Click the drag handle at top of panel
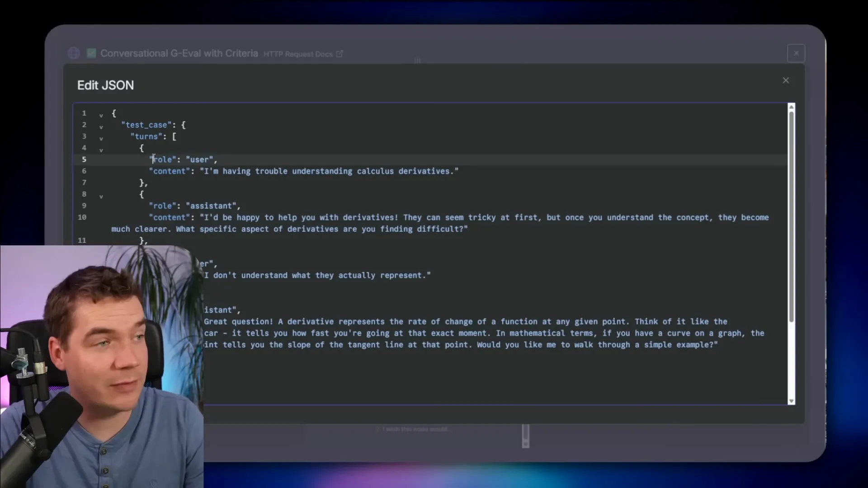Image resolution: width=868 pixels, height=488 pixels. pos(417,61)
